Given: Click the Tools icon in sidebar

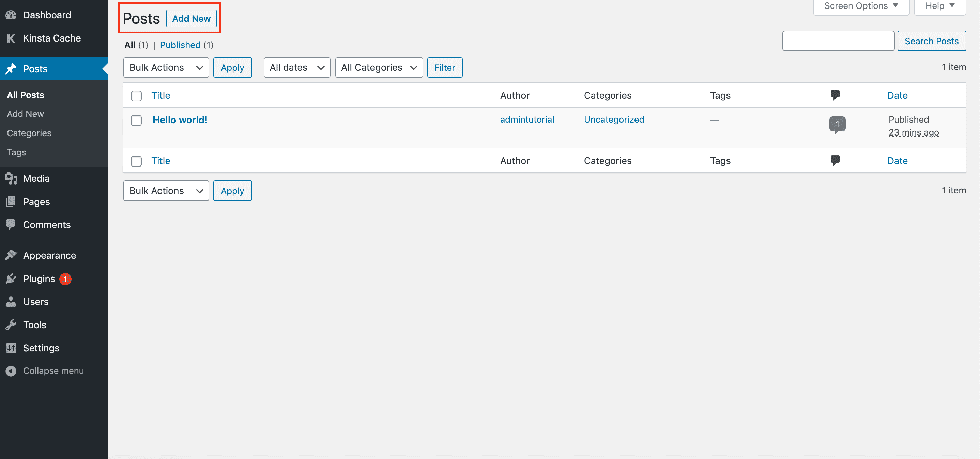Looking at the screenshot, I should click(11, 324).
